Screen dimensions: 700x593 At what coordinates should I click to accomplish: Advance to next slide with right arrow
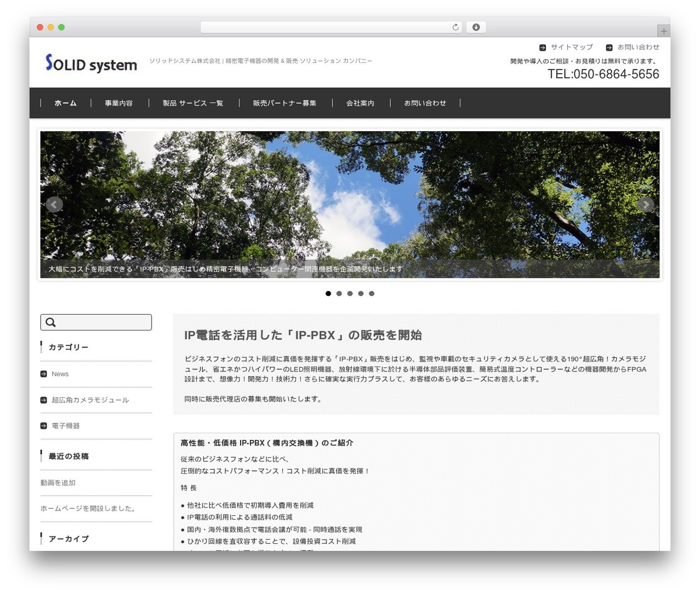click(x=645, y=205)
